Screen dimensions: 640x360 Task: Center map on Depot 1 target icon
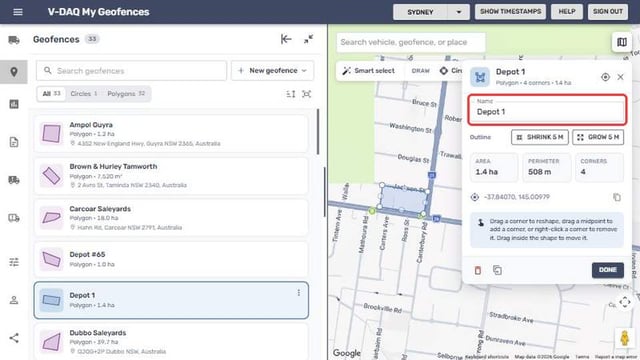pyautogui.click(x=605, y=77)
